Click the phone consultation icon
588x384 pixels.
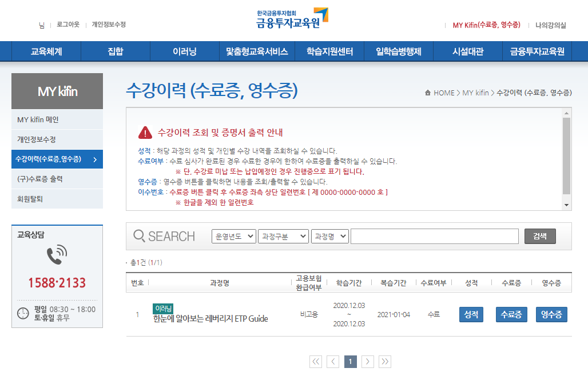tap(57, 255)
